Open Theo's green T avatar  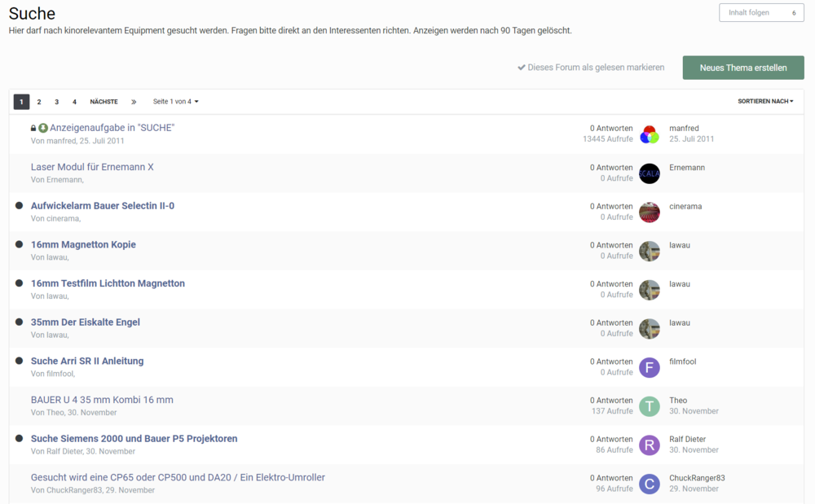click(x=649, y=406)
